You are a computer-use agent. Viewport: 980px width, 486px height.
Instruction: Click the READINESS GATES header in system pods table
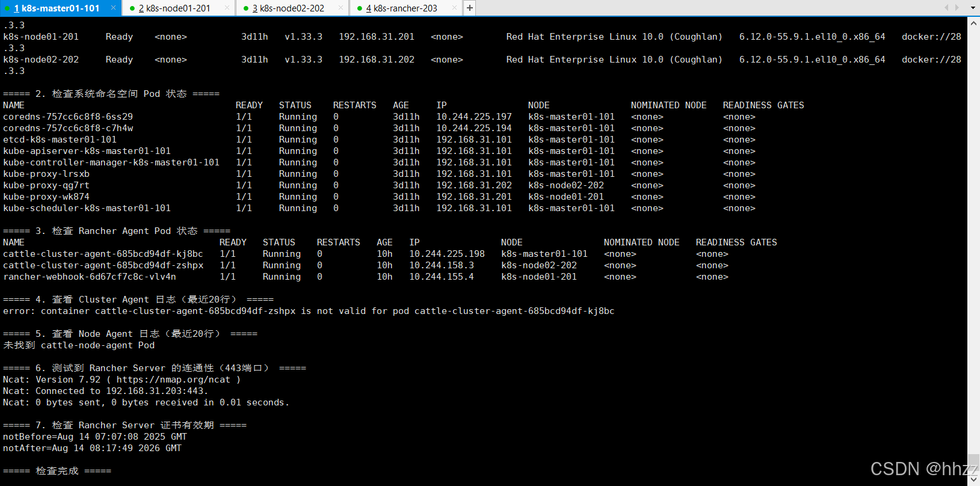tap(763, 105)
